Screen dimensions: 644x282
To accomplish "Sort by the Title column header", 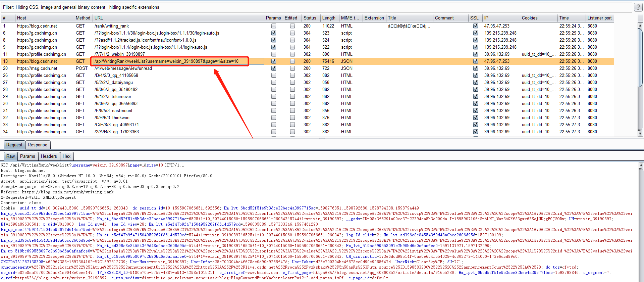I will 410,18.
